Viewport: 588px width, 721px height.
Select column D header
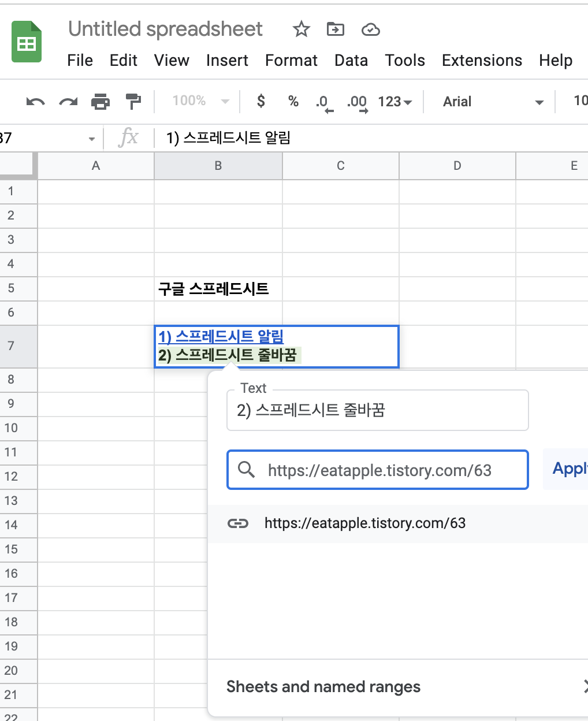(457, 166)
